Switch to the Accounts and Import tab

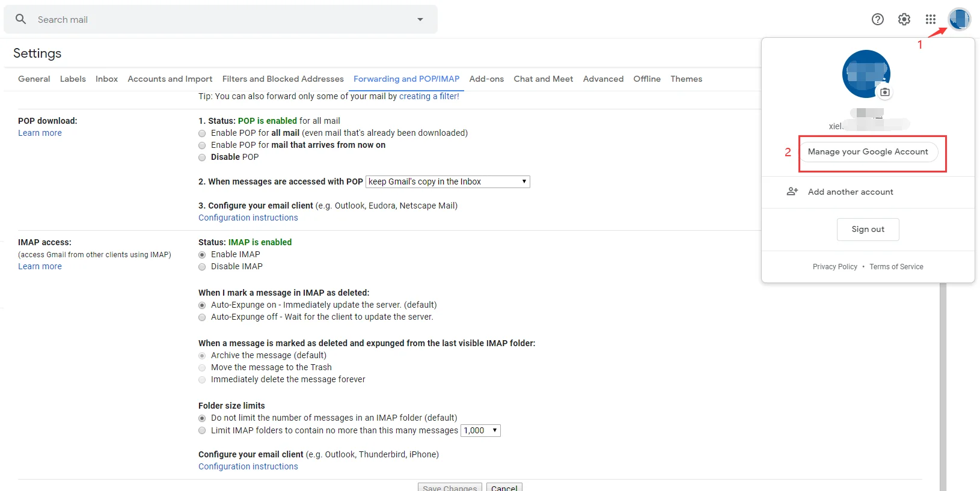tap(170, 79)
